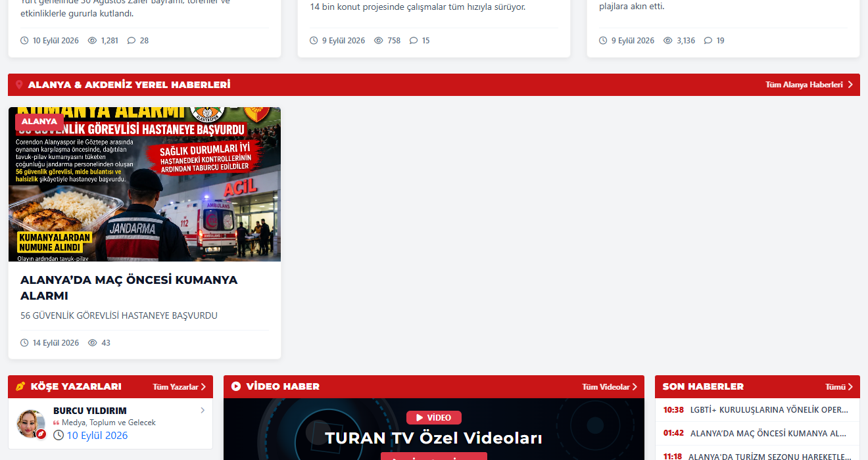
Task: Click subtitle 56 GÜVENLİK GÖREVLİSİ HASTANEYE BAŞVURDU
Action: tap(119, 315)
